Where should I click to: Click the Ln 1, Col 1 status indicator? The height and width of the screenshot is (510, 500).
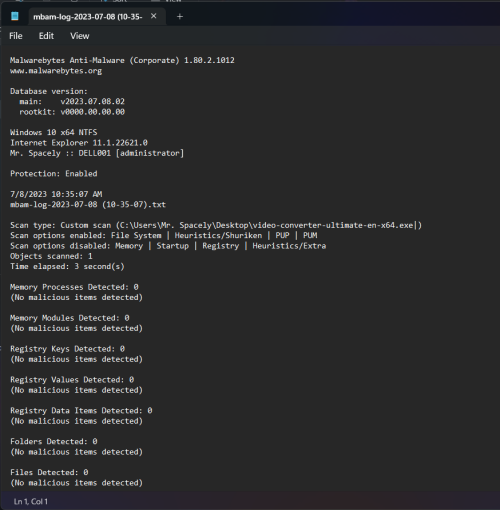point(31,501)
